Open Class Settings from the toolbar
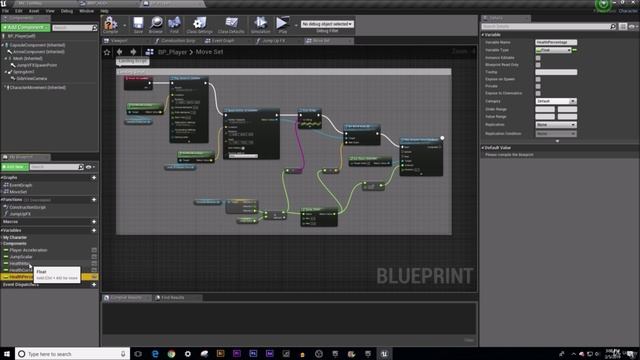Image resolution: width=640 pixels, height=360 pixels. (200, 24)
